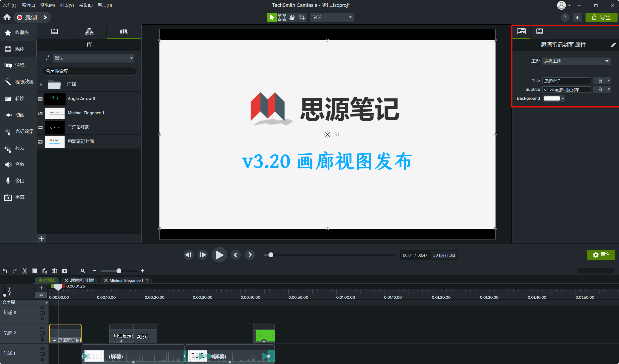Click the 录制 record button
Screen dimensions: 619x364
(27, 17)
